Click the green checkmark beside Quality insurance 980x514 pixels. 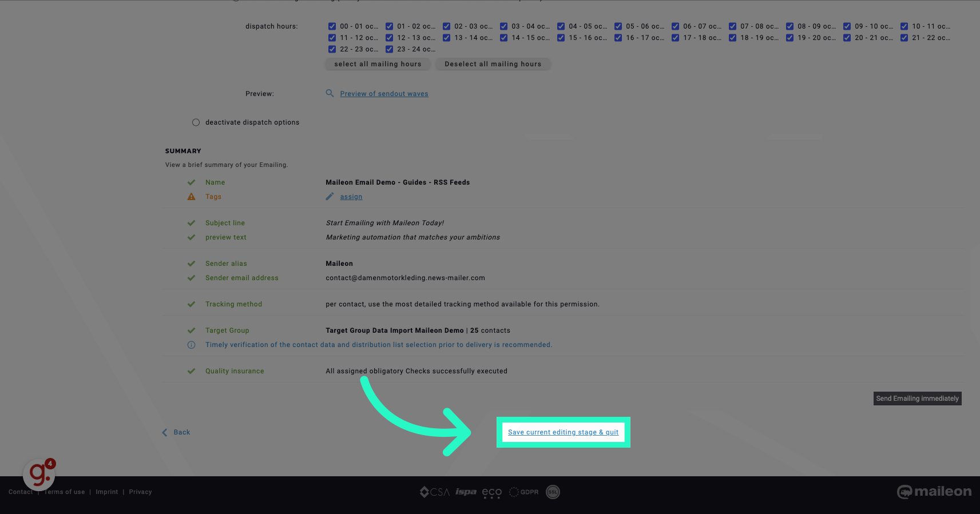tap(192, 371)
